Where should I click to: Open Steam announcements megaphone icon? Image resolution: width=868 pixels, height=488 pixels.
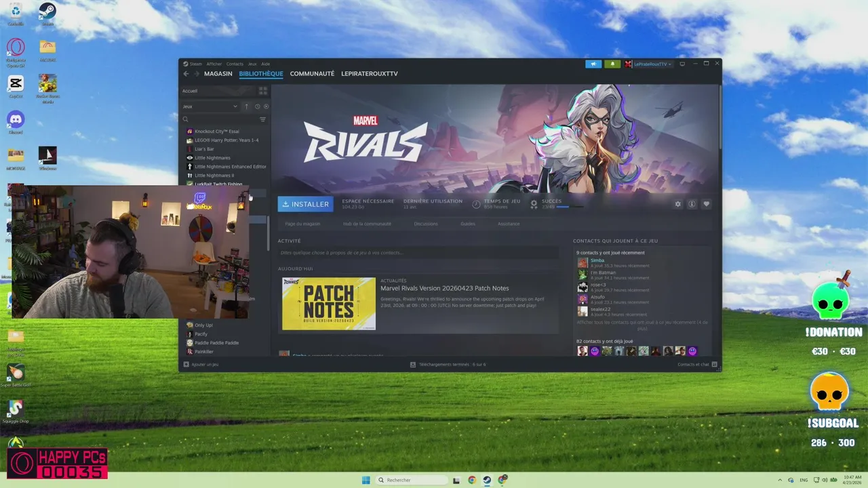click(x=593, y=64)
